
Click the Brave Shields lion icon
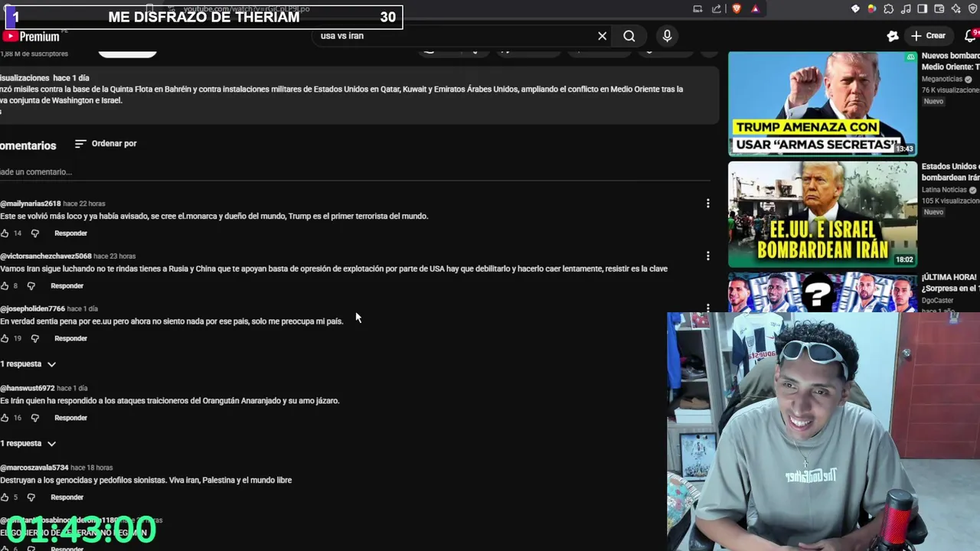(737, 9)
